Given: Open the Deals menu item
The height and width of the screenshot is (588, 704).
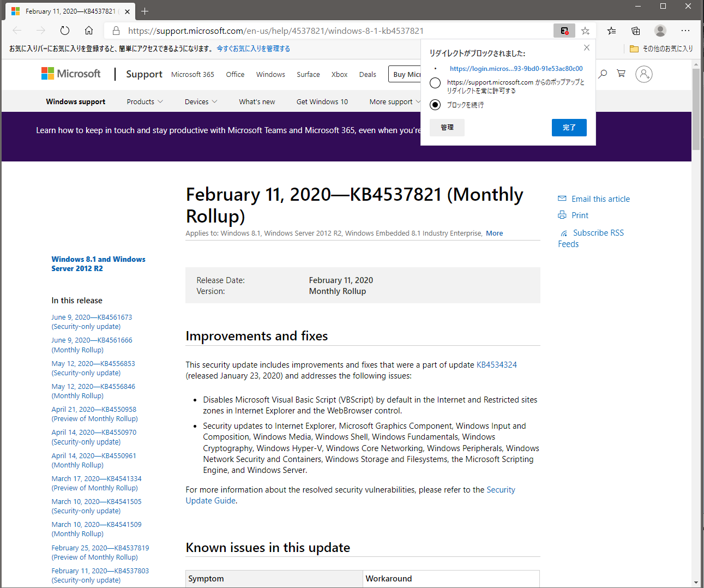Looking at the screenshot, I should click(368, 74).
